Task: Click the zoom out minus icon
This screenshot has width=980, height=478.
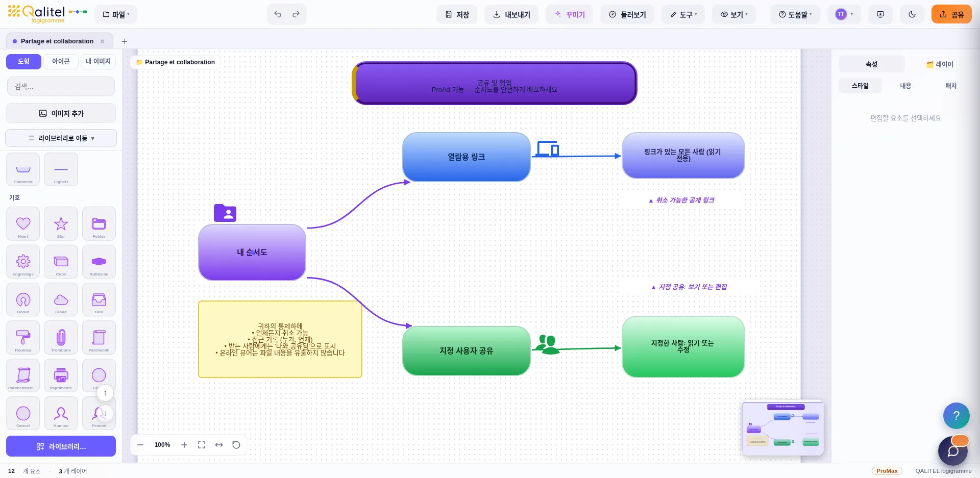Action: (140, 445)
